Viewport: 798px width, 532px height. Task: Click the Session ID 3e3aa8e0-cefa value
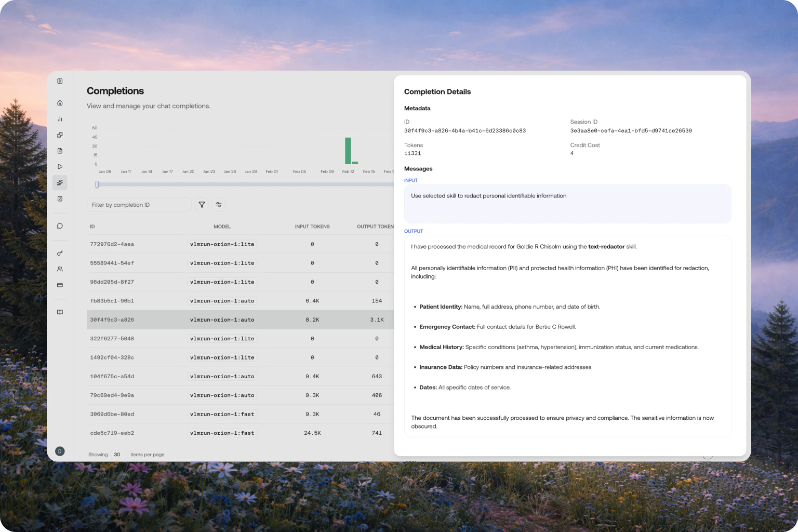tap(631, 131)
